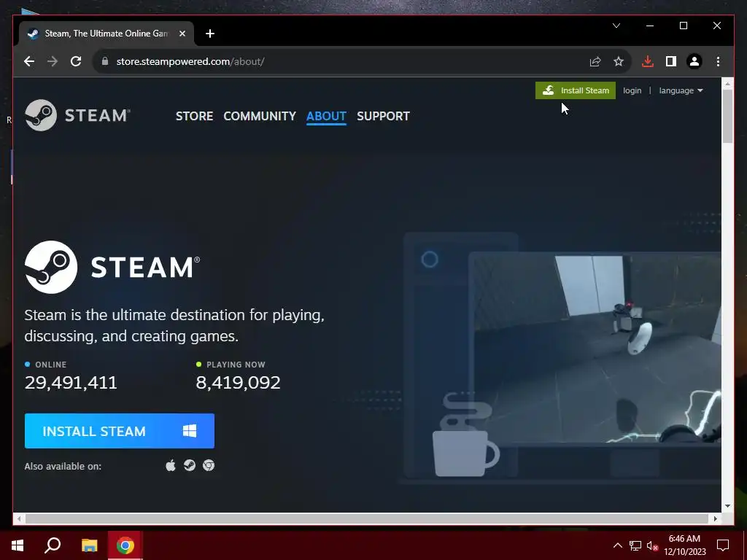Click the muted volume tray icon
Image resolution: width=747 pixels, height=560 pixels.
click(x=652, y=545)
